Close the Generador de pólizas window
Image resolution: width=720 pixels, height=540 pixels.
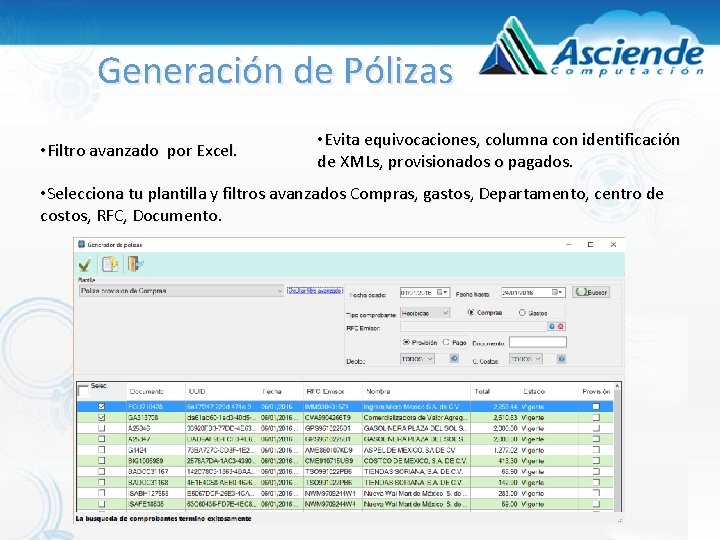(x=613, y=245)
